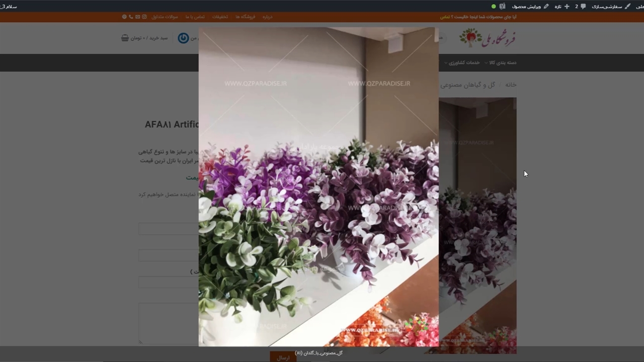Click the Yoast SEO icon in admin bar
The image size is (644, 362).
(502, 7)
